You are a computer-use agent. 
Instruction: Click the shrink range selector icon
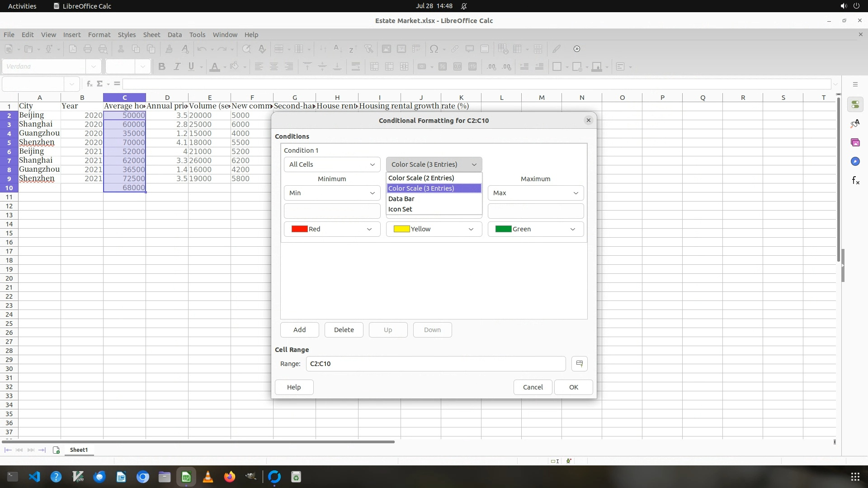point(579,364)
